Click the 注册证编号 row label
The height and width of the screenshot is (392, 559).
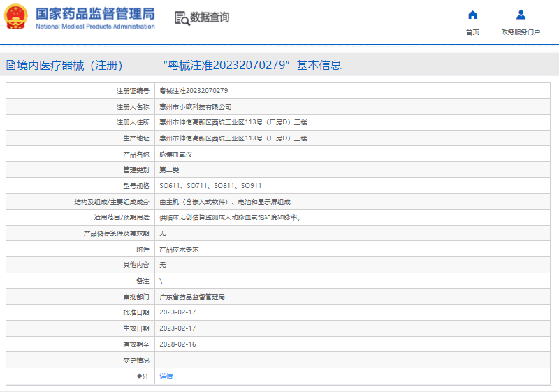pyautogui.click(x=133, y=91)
